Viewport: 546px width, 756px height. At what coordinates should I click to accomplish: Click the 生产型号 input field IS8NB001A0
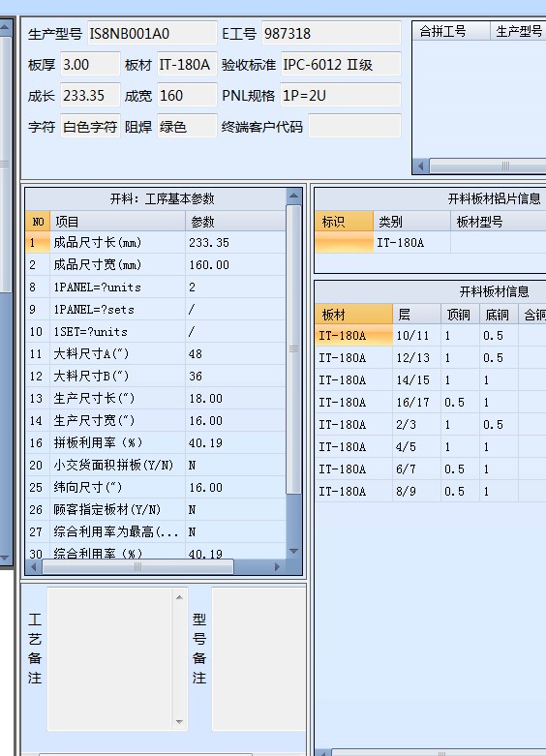tap(151, 34)
